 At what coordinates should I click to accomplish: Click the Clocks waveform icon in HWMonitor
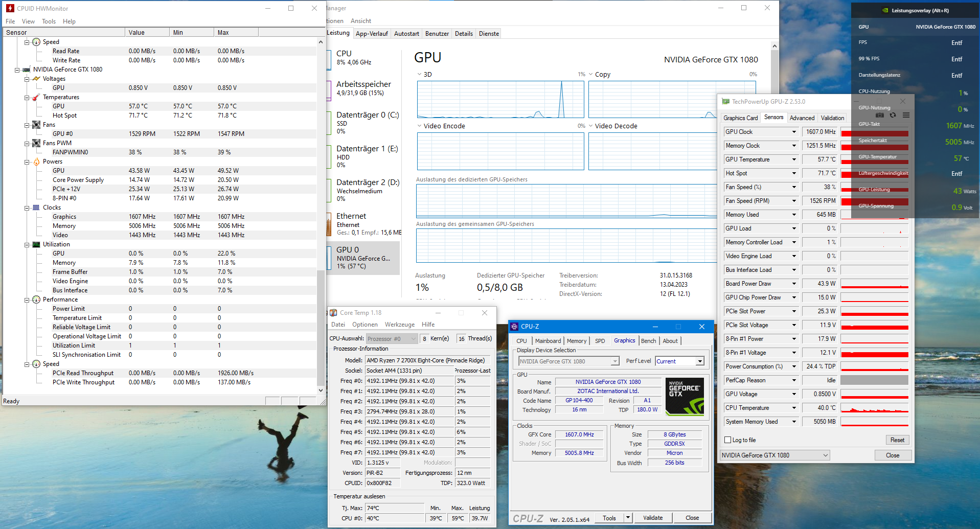(36, 208)
